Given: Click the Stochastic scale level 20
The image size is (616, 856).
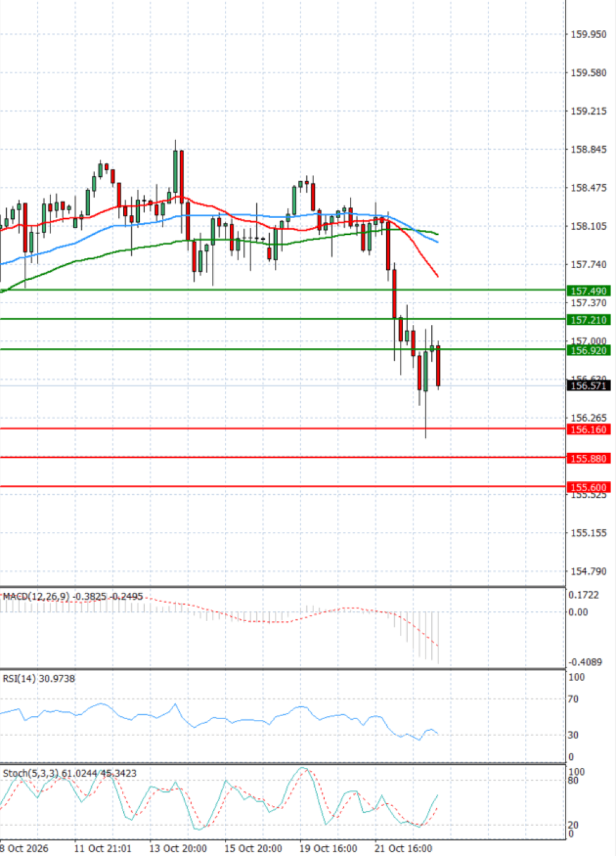Looking at the screenshot, I should (573, 825).
